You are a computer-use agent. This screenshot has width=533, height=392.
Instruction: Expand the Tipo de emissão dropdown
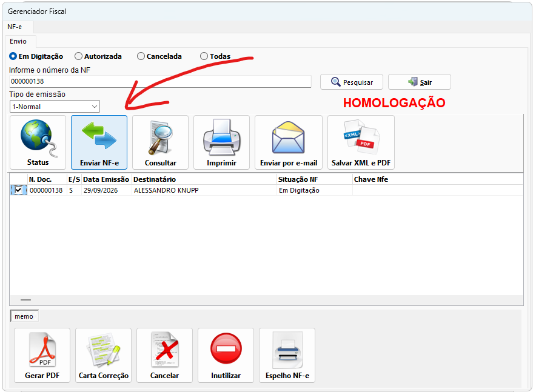point(55,107)
